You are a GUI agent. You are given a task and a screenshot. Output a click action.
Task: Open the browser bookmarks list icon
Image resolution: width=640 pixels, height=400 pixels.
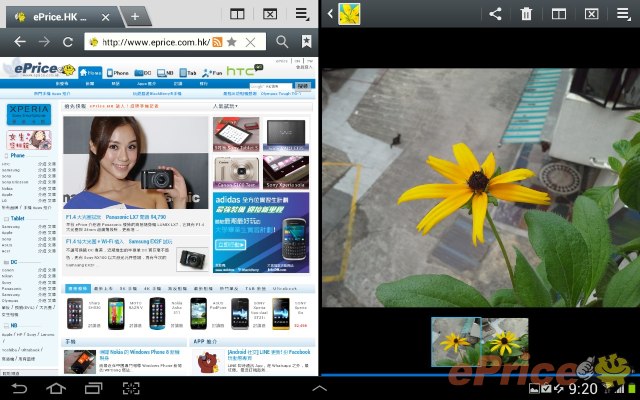pos(306,42)
